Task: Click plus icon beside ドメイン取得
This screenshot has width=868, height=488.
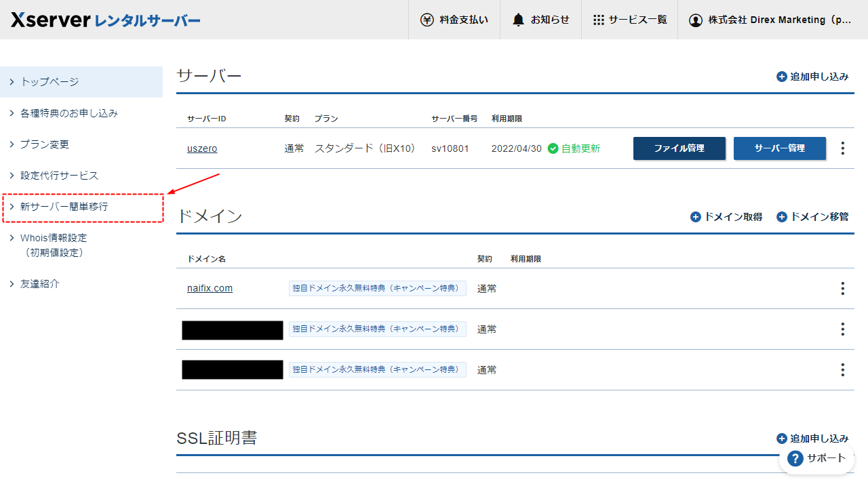Action: [x=696, y=217]
